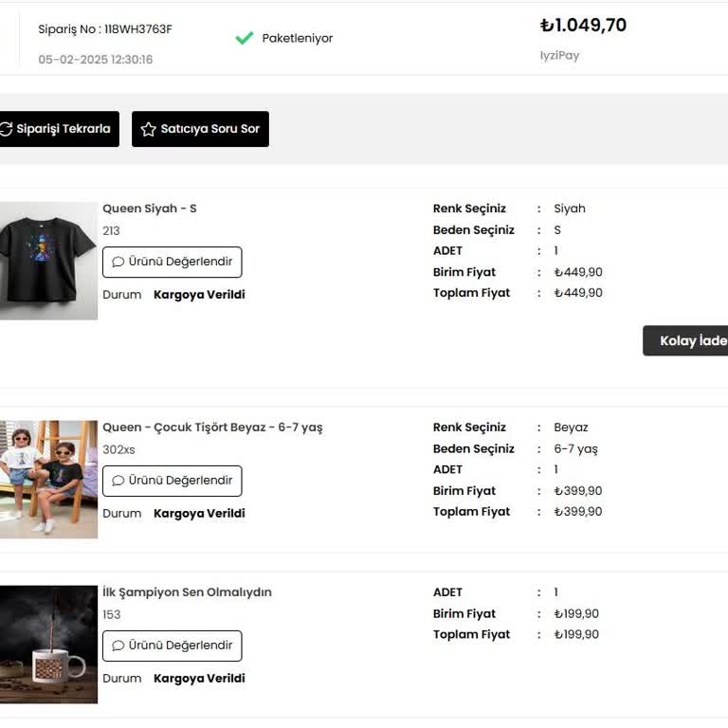Image resolution: width=728 pixels, height=728 pixels.
Task: Rate the Queen Çocuk Tişört Beyaz product
Action: click(x=173, y=481)
